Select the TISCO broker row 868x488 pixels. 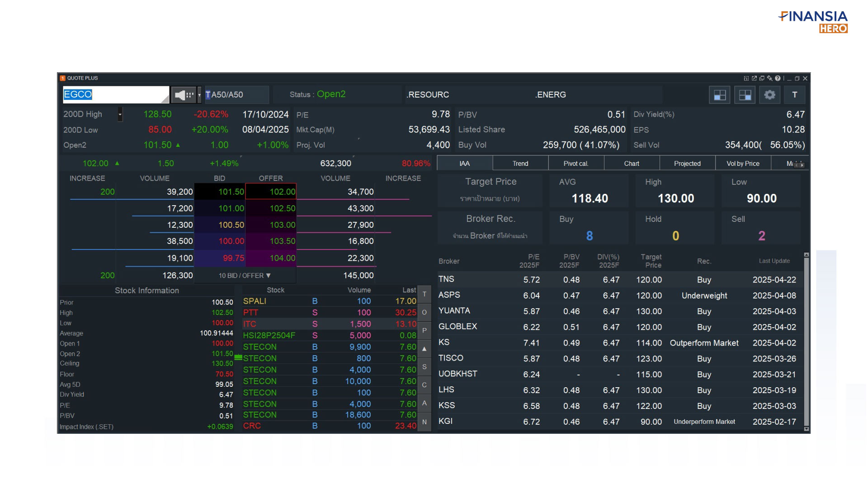[x=620, y=359]
